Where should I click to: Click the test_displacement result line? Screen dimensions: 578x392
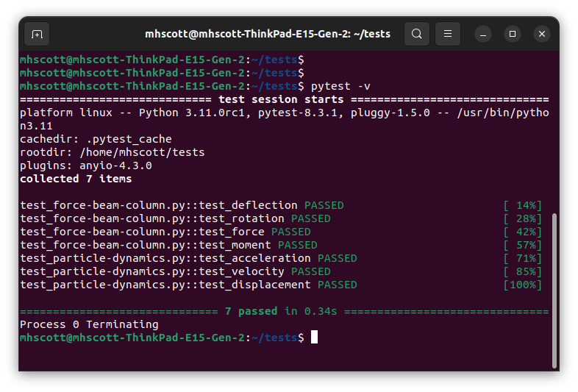(x=188, y=285)
